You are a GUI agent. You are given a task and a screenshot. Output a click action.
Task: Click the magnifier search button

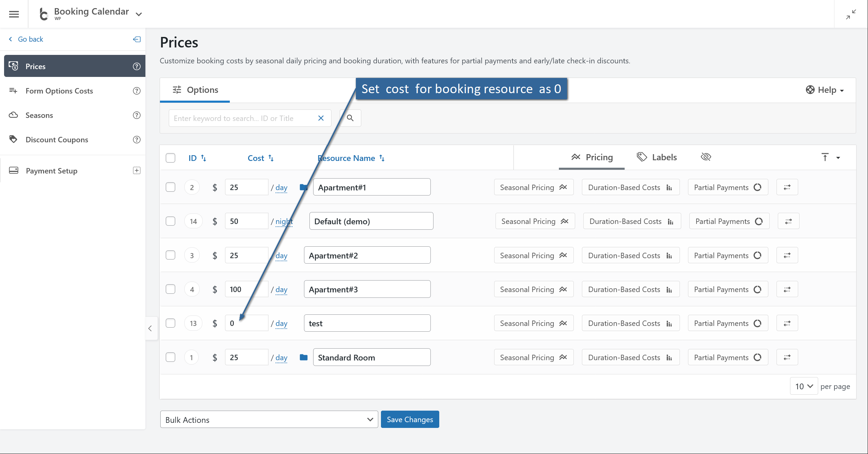tap(350, 118)
